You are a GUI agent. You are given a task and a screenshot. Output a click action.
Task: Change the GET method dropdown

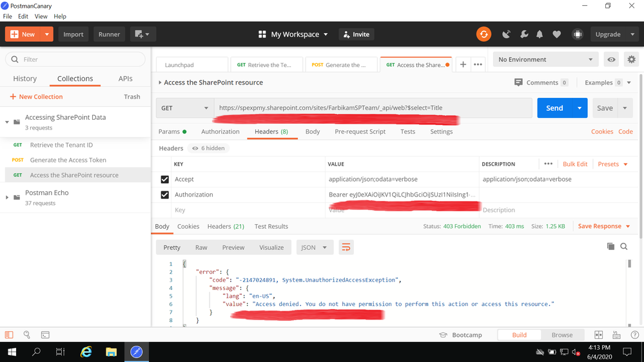[184, 108]
